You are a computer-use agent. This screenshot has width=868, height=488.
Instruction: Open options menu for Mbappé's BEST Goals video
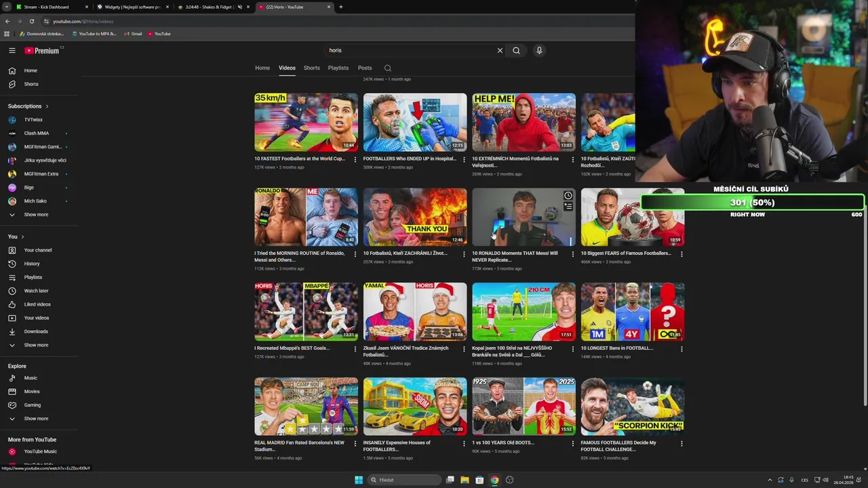point(355,350)
